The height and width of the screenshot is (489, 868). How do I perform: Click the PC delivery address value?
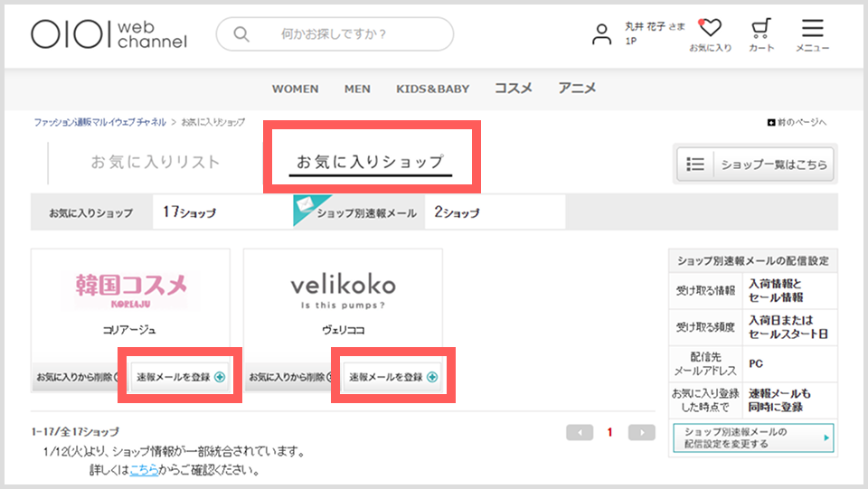coord(756,363)
